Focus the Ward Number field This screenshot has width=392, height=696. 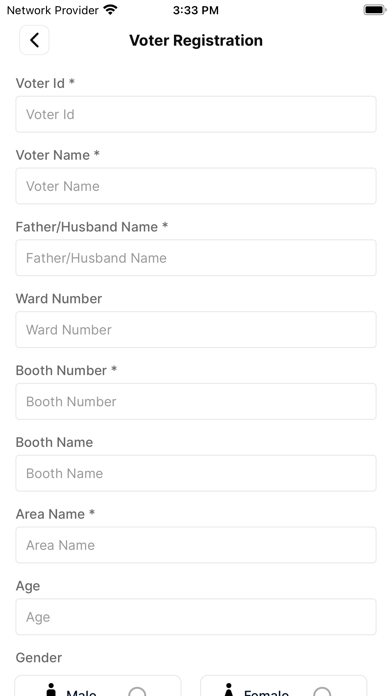pos(196,330)
